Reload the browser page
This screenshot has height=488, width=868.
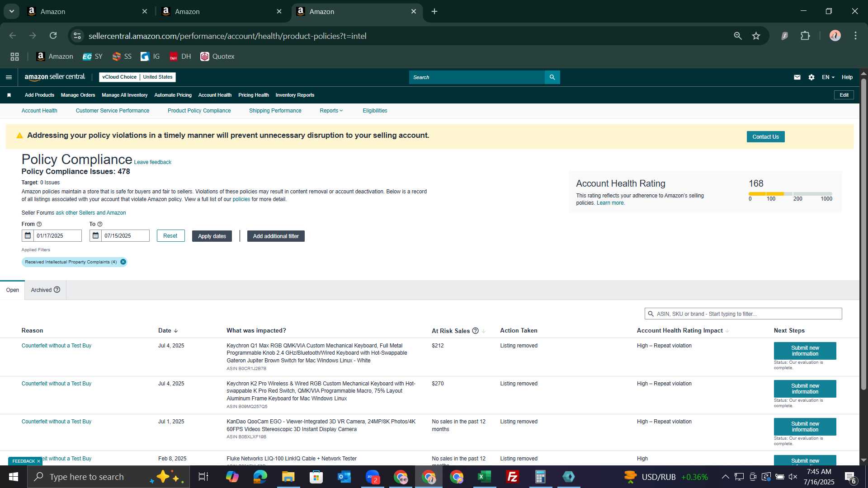point(53,36)
